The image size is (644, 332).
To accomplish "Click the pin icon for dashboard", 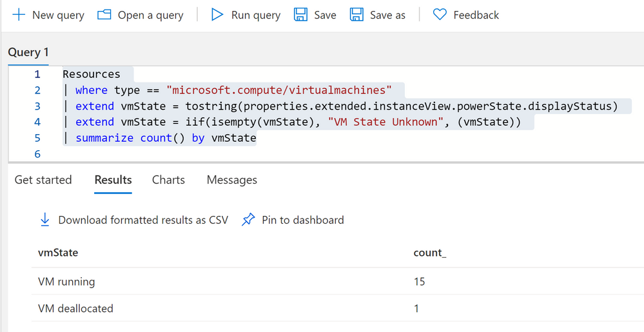I will coord(248,220).
